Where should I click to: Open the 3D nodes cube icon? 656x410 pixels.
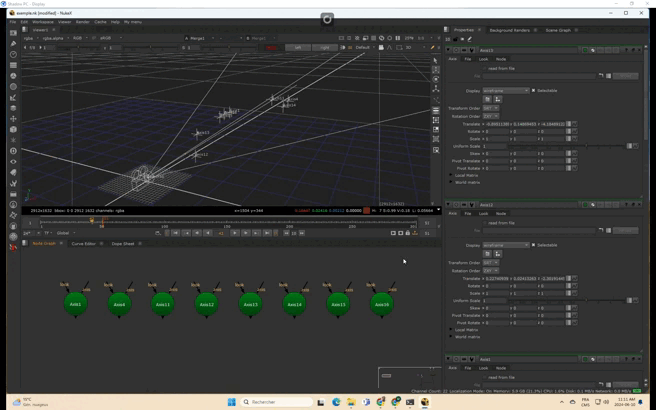[x=13, y=129]
